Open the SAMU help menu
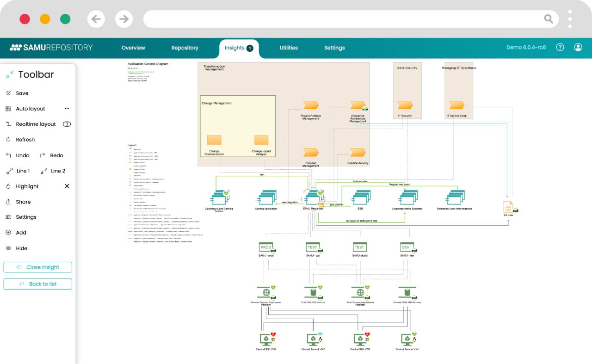This screenshot has height=364, width=592. click(560, 47)
